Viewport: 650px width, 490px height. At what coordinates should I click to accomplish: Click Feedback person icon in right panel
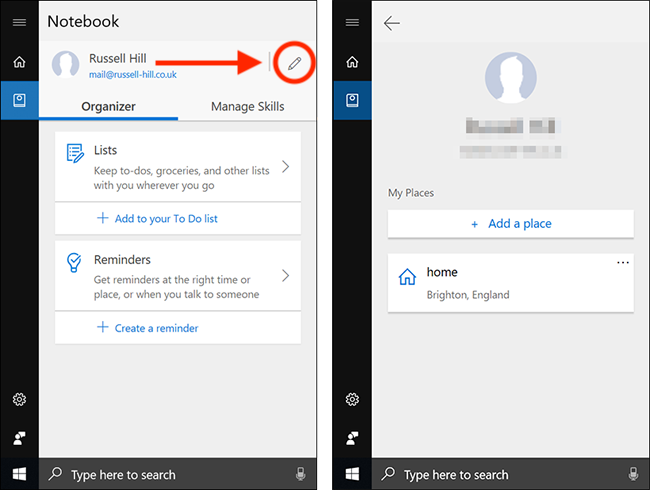[352, 438]
